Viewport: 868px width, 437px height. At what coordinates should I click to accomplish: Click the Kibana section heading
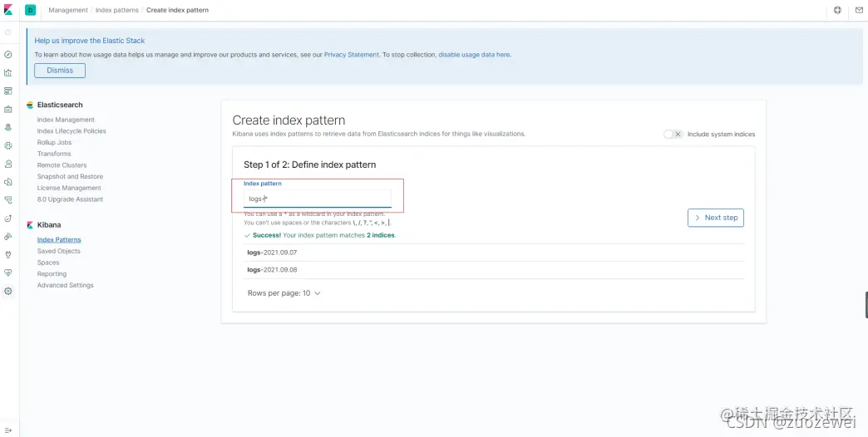49,225
